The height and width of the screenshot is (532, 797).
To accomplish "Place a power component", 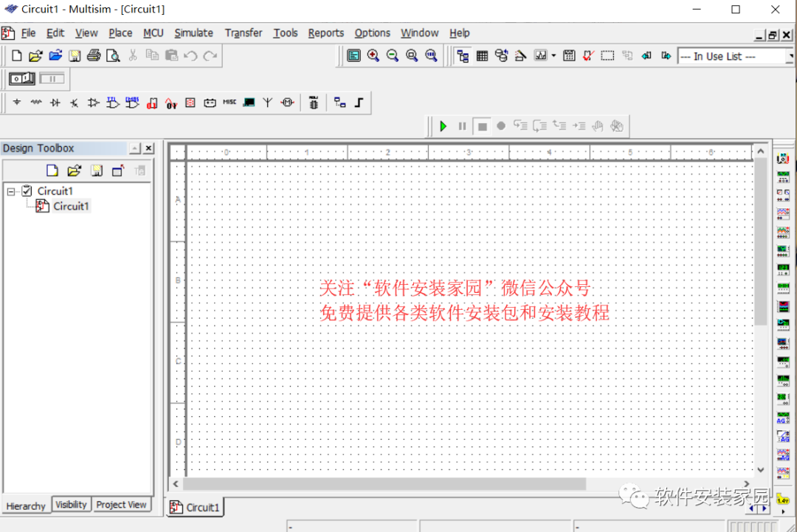I will [210, 103].
